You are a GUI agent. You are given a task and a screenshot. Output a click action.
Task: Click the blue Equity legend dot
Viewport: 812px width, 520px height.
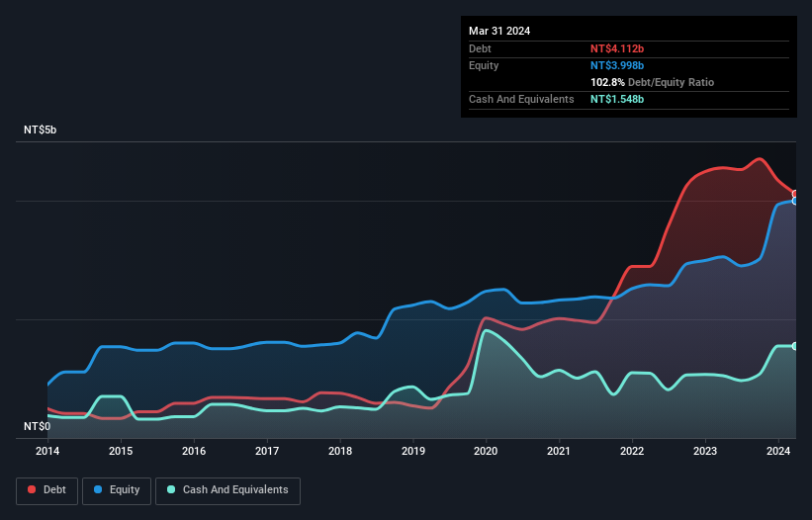pyautogui.click(x=98, y=489)
